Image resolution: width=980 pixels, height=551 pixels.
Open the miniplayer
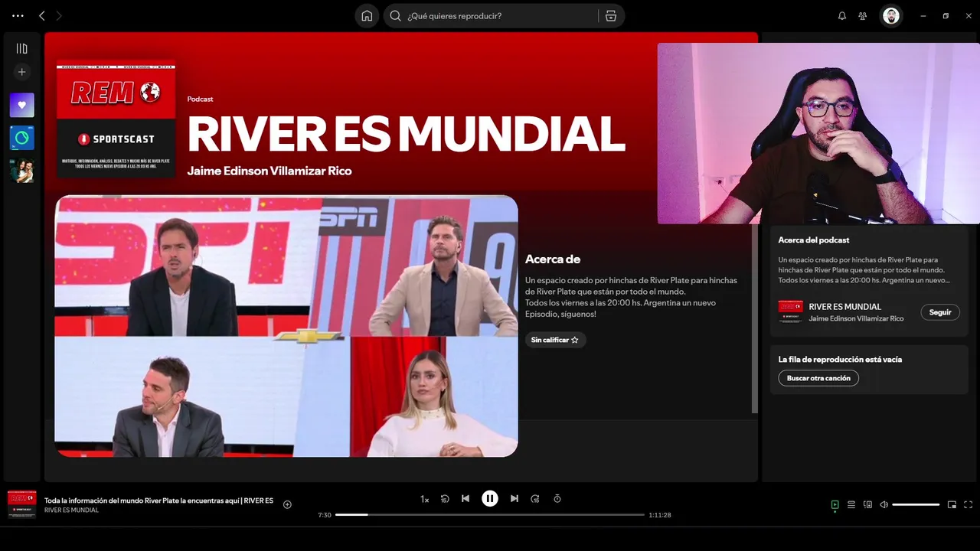(x=952, y=505)
